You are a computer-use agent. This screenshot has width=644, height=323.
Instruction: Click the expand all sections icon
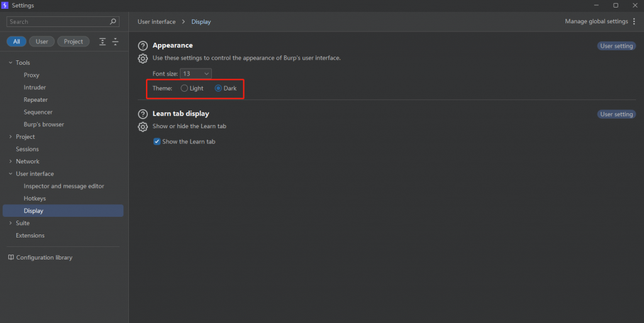pos(103,41)
